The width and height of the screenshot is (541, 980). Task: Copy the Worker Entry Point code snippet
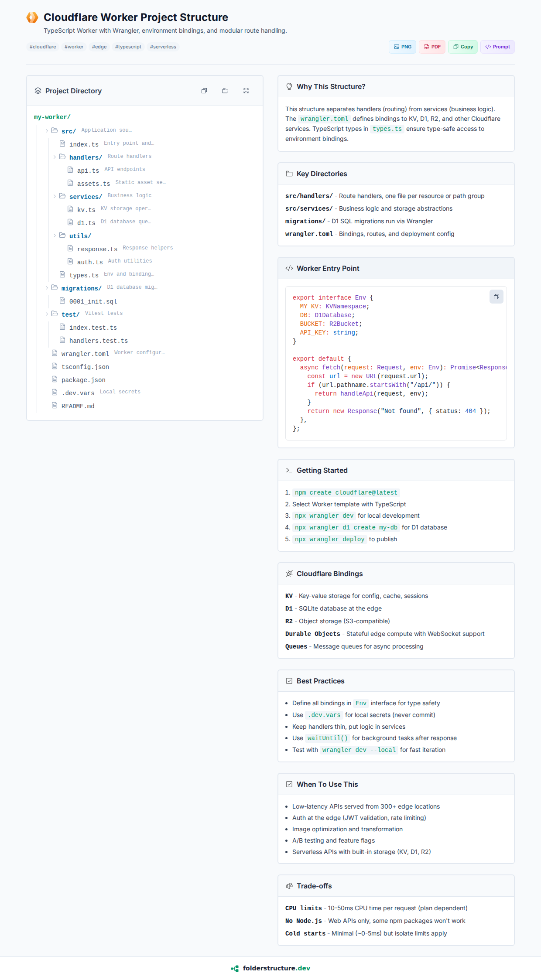[496, 297]
